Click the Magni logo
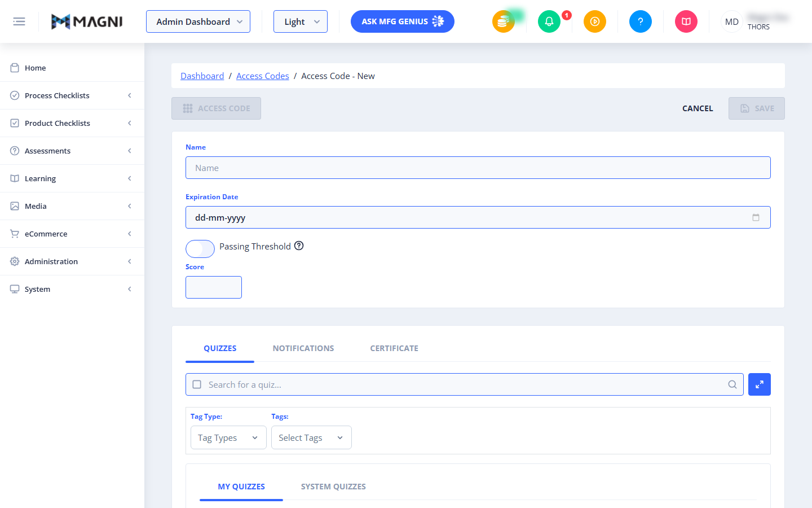The height and width of the screenshot is (508, 812). click(87, 21)
